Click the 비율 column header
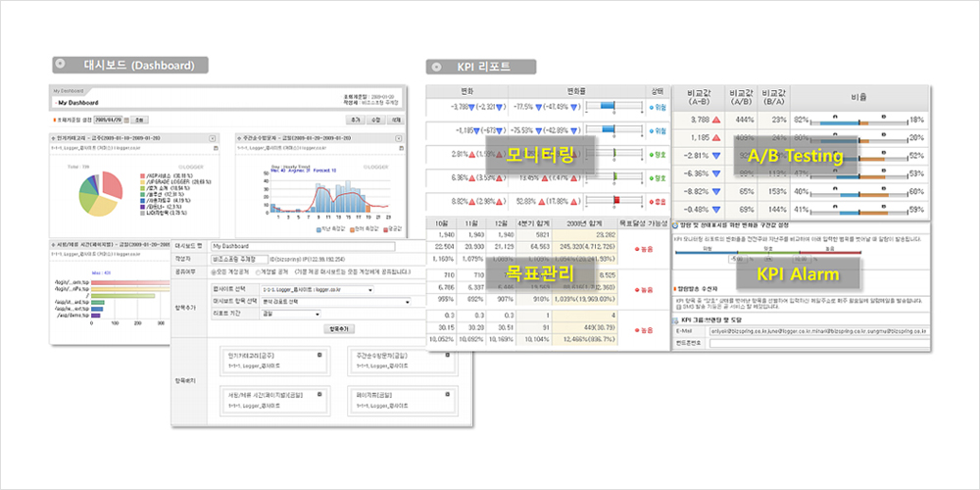The image size is (980, 490). (x=859, y=98)
